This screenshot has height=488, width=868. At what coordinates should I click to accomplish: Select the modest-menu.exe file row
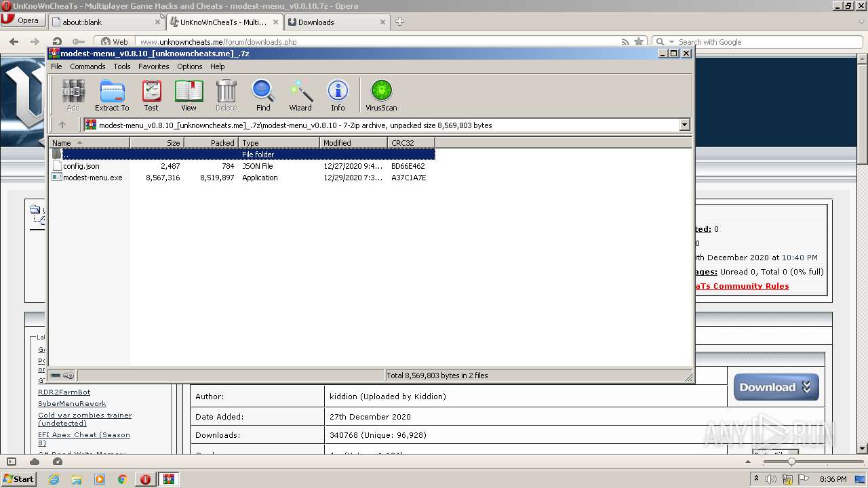(241, 178)
